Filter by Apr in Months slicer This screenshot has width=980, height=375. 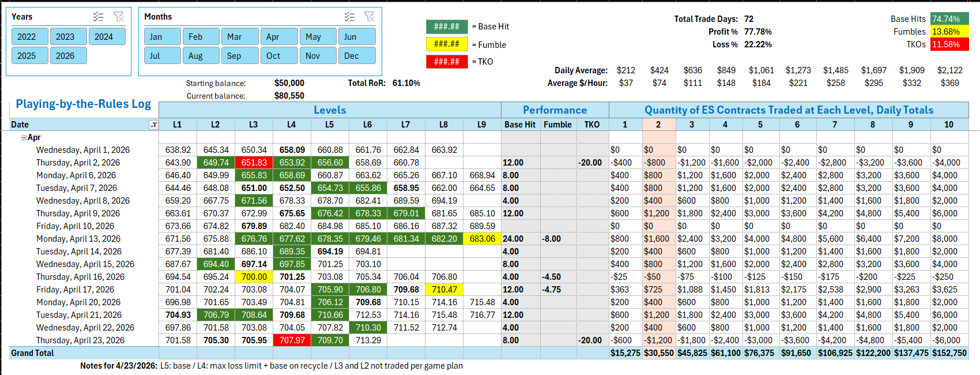click(x=279, y=36)
